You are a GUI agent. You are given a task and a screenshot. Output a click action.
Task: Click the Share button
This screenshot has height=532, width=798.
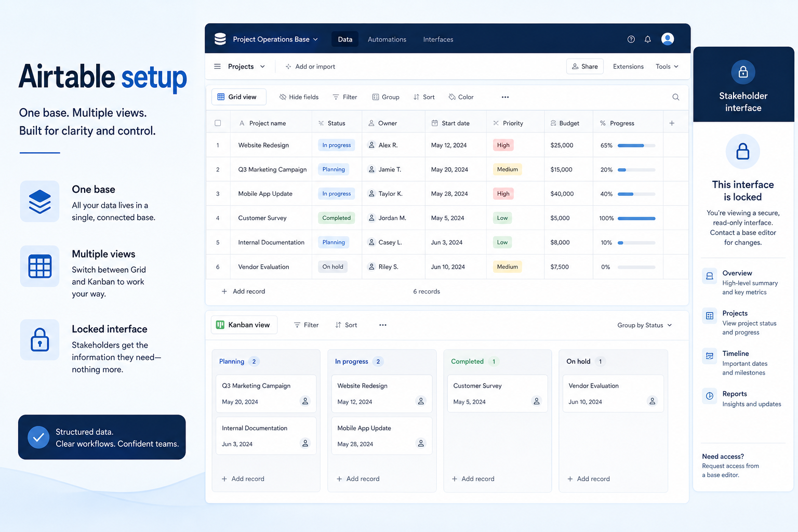pyautogui.click(x=585, y=66)
